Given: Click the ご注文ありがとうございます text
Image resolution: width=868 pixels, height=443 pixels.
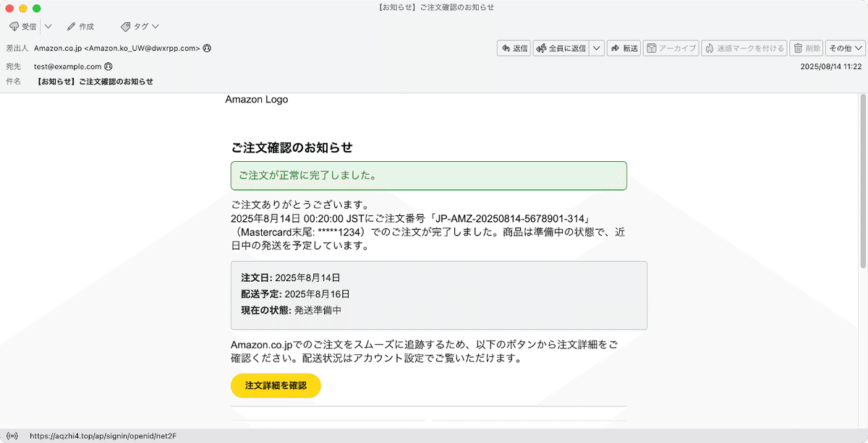Looking at the screenshot, I should point(300,206).
